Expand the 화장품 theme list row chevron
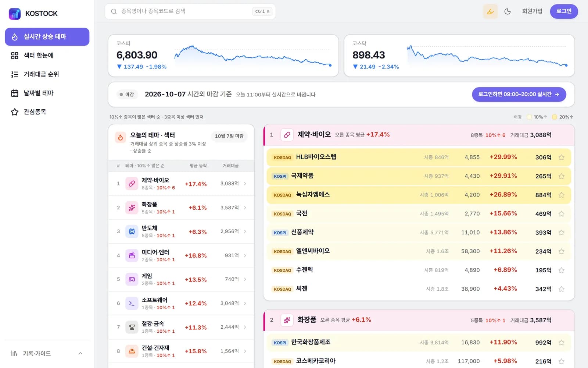 point(245,208)
